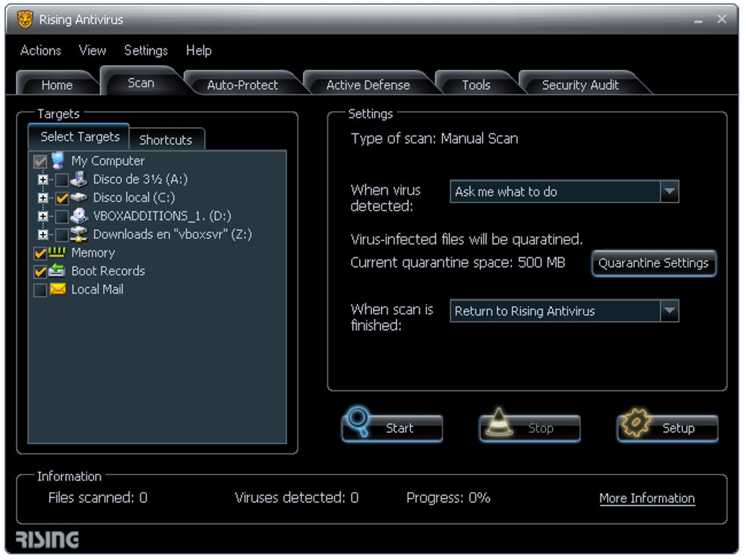Viewport: 746px width, 560px height.
Task: Switch to the Auto-Protect tab
Action: pos(242,85)
